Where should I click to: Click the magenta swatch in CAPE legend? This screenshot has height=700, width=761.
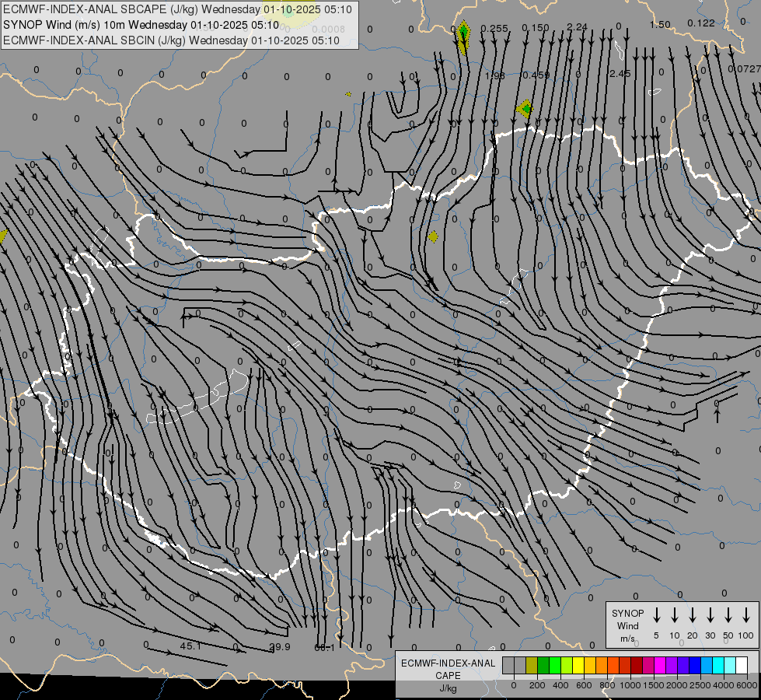[660, 665]
